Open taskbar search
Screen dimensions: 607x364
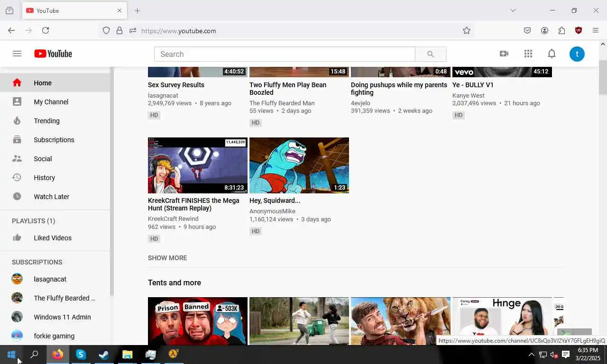click(34, 355)
